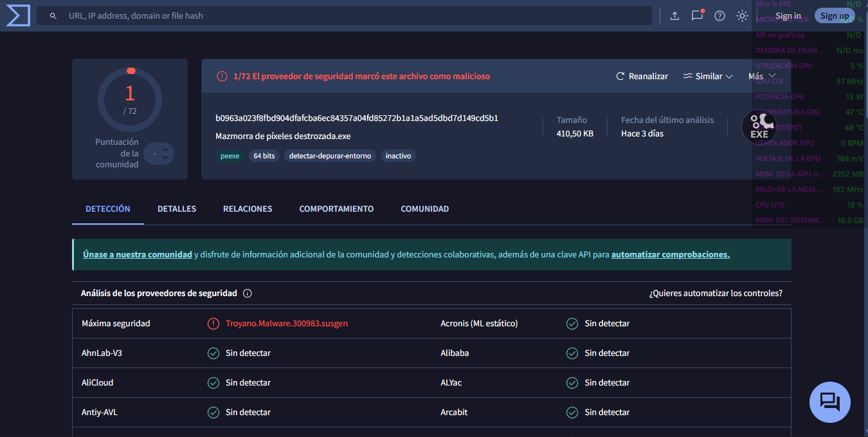Open the notifications chat icon
Viewport: 868px width, 437px height.
pos(697,15)
